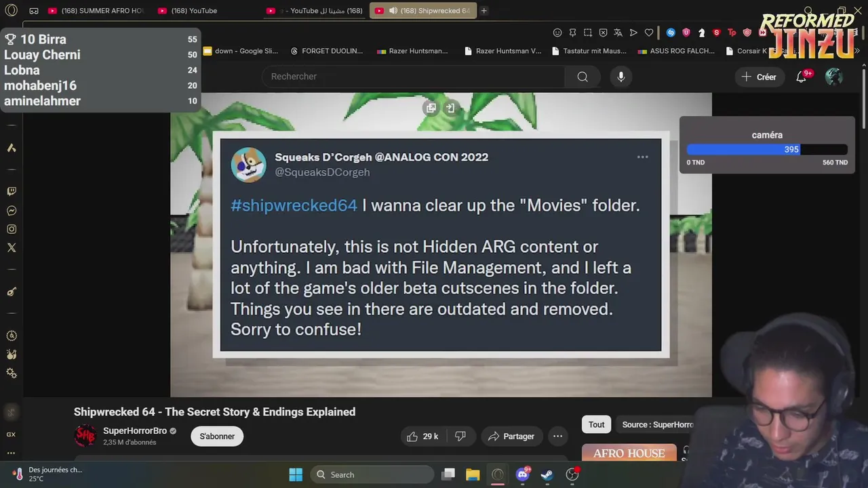Open Task View on the taskbar
Screen dimensions: 868x488
(448, 474)
